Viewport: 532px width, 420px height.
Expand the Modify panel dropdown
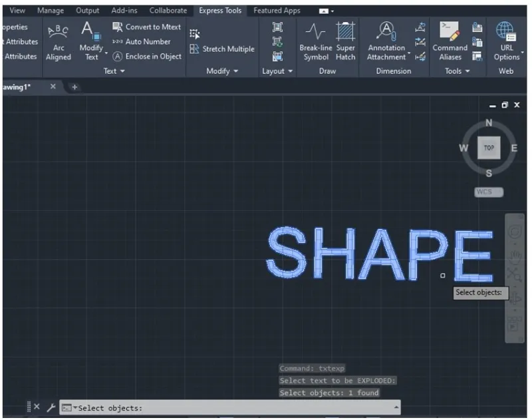pyautogui.click(x=222, y=71)
